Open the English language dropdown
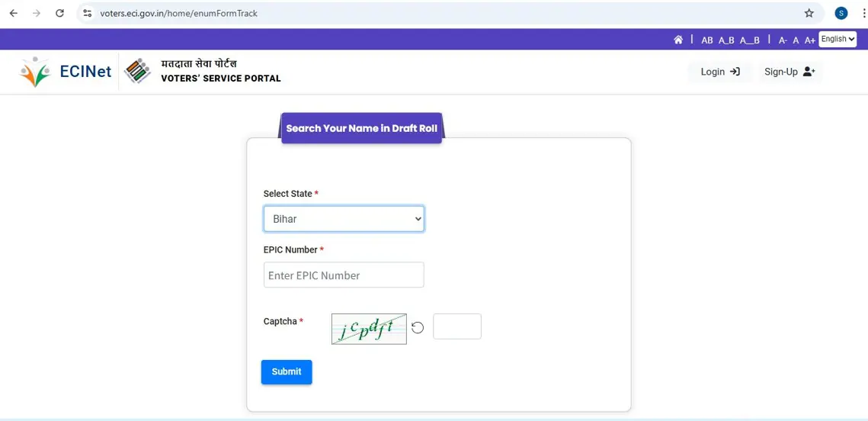Viewport: 868px width, 421px height. pos(838,39)
